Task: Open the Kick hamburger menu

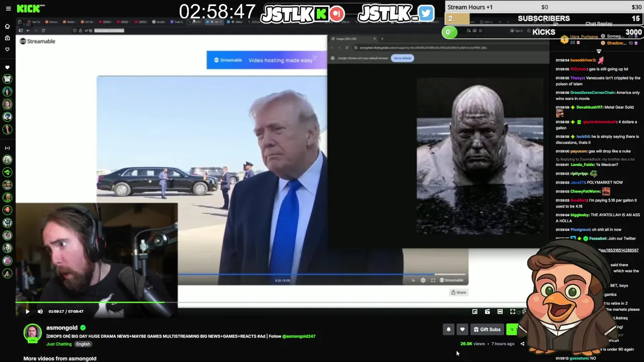Action: (8, 9)
